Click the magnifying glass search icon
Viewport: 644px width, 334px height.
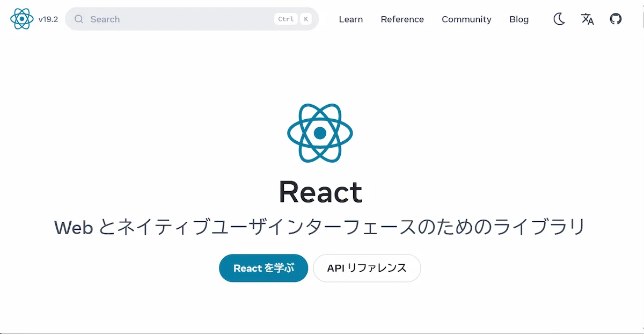pyautogui.click(x=78, y=19)
